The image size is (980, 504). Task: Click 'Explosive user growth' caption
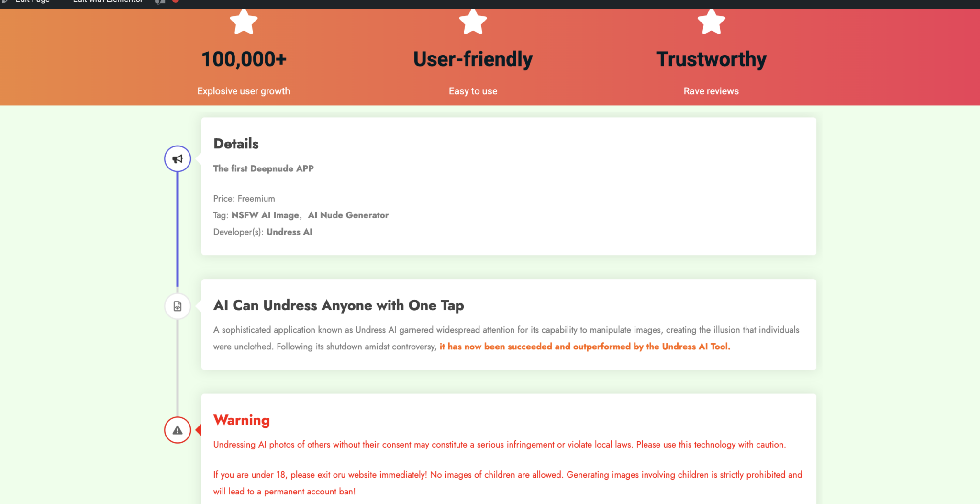click(244, 91)
